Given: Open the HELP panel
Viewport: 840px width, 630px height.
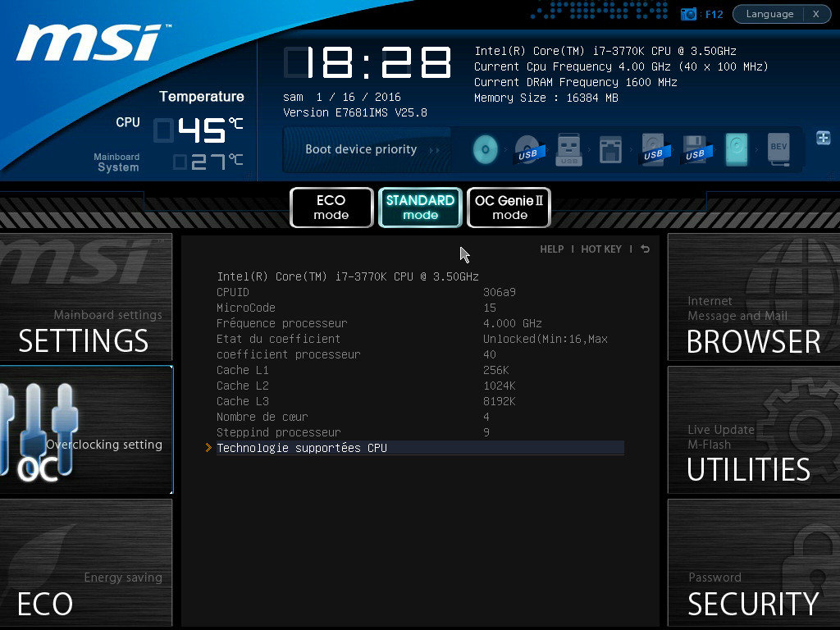Looking at the screenshot, I should pos(552,249).
